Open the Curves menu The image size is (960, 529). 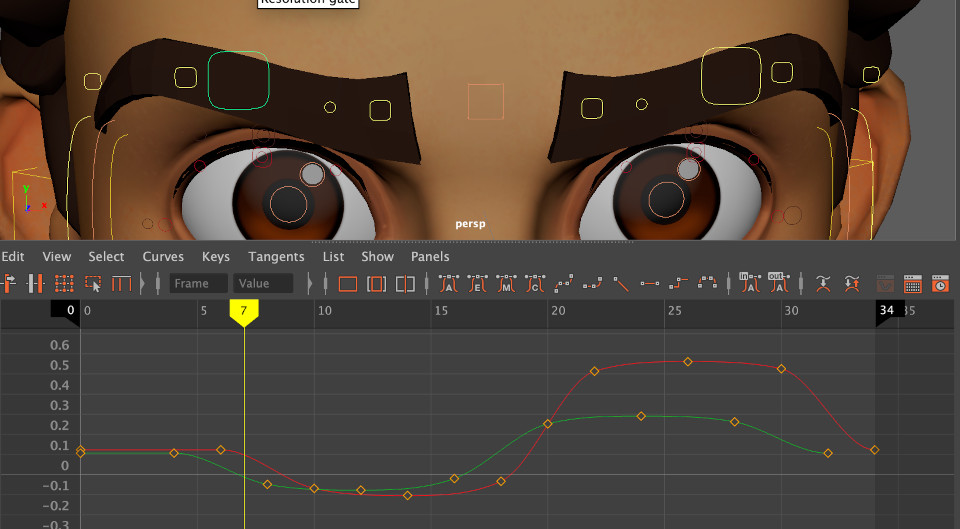coord(163,257)
